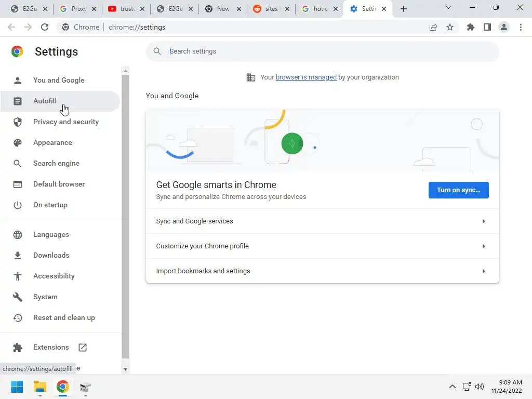Open Accessibility settings
The height and width of the screenshot is (399, 532).
click(x=60, y=276)
